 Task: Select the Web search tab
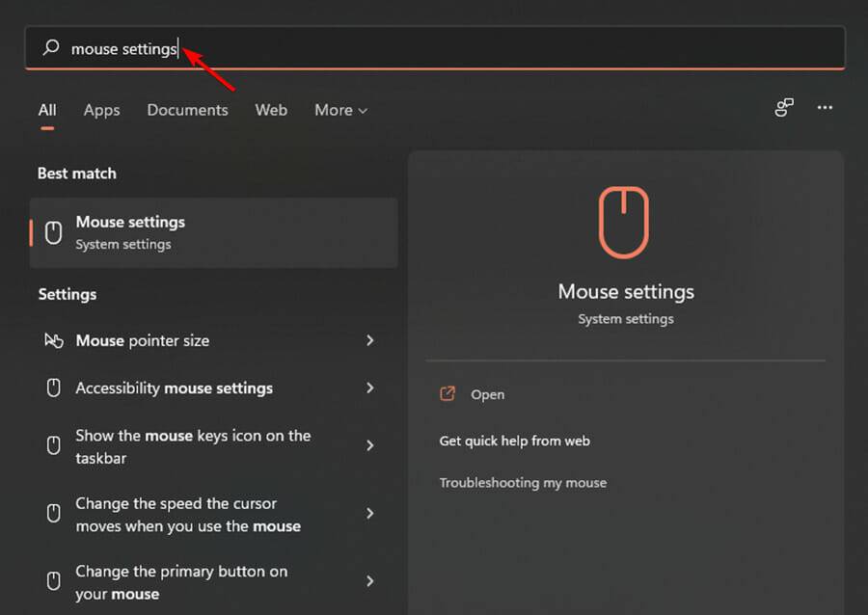(x=271, y=110)
